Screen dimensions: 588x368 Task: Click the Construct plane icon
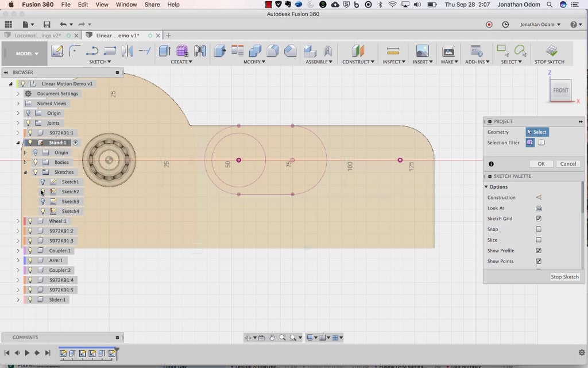pos(358,51)
